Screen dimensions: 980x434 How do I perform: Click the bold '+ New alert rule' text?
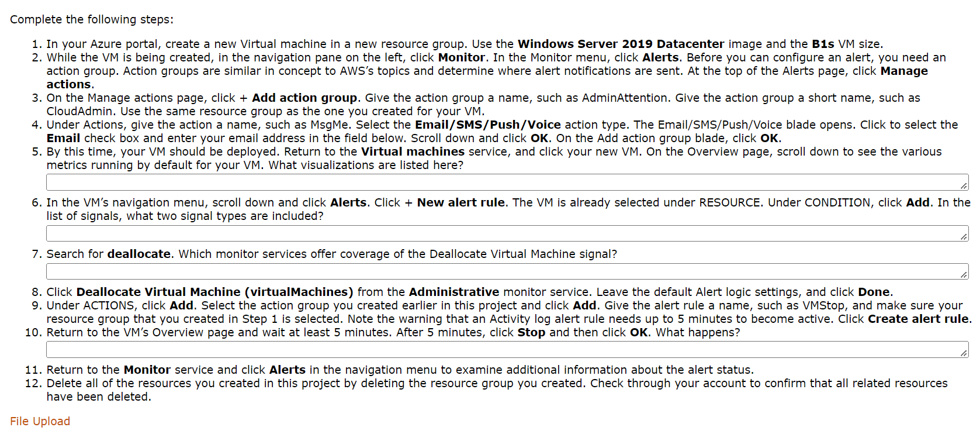tap(455, 202)
